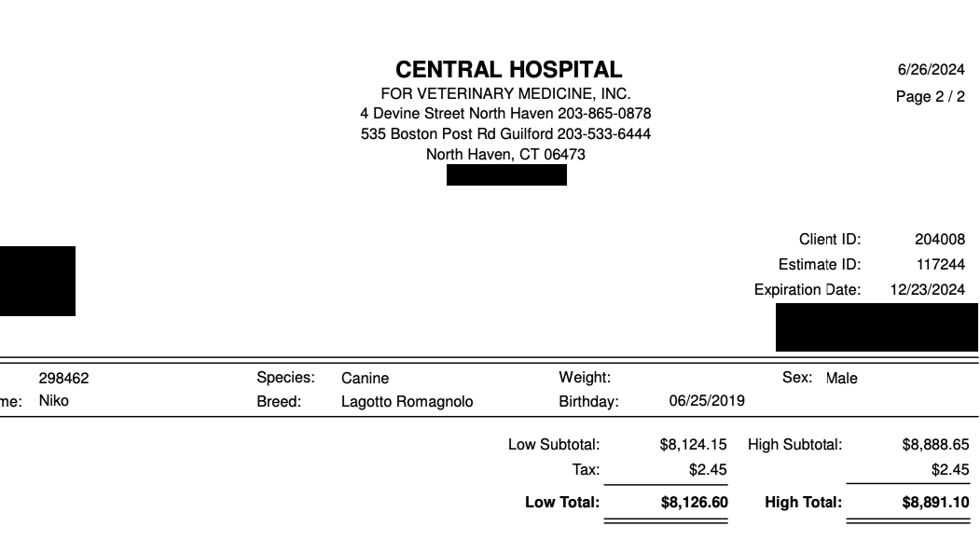The image size is (980, 554).
Task: Click the Expiration Date value 12/23/2024
Action: point(928,289)
